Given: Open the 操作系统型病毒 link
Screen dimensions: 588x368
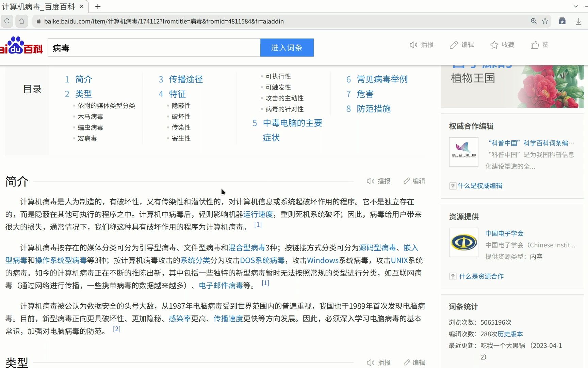Looking at the screenshot, I should pyautogui.click(x=61, y=260).
